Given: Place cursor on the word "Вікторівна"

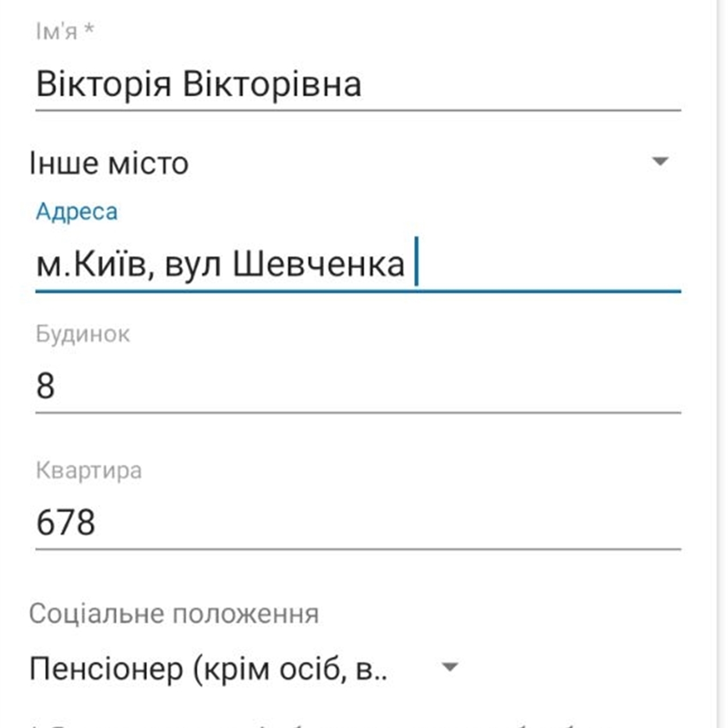Looking at the screenshot, I should [x=272, y=84].
